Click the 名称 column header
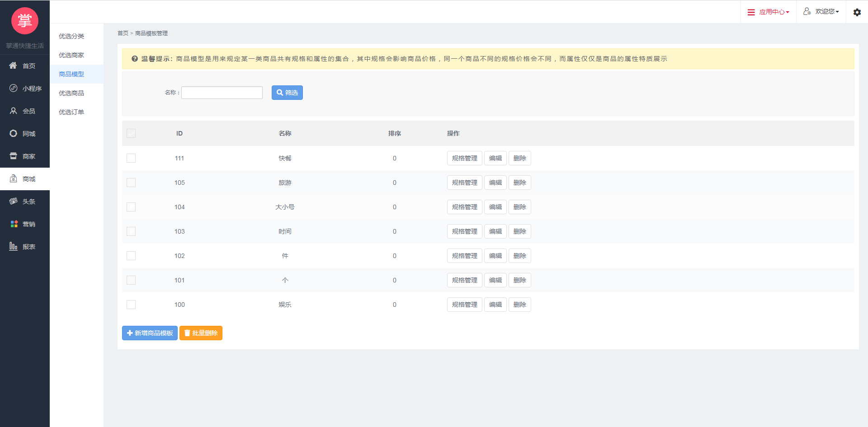This screenshot has width=868, height=427. (x=285, y=133)
